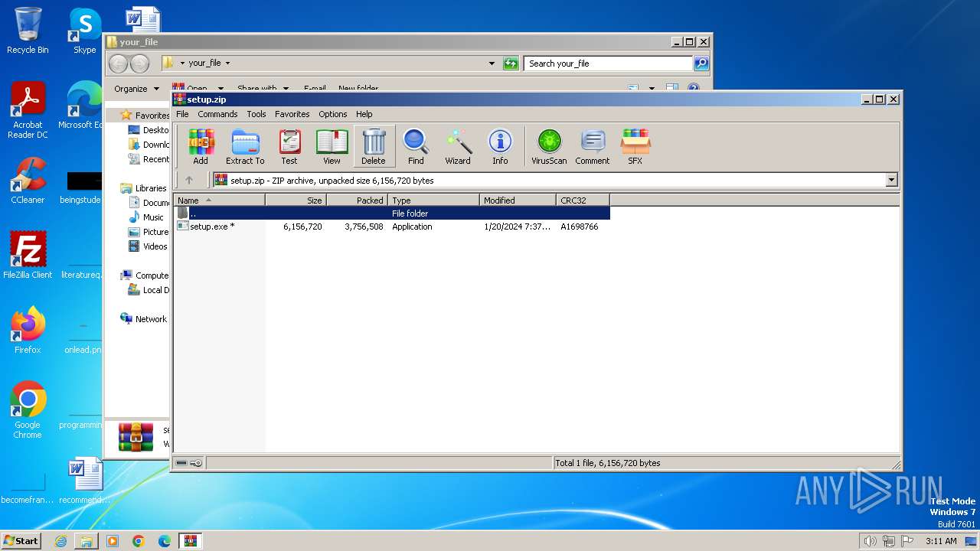Select the setup.exe file row

coord(392,227)
